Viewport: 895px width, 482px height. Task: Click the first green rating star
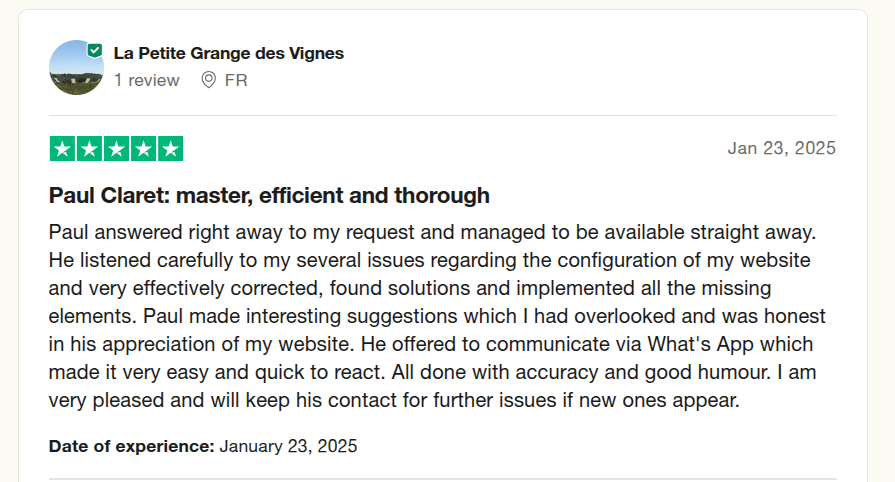(x=62, y=149)
